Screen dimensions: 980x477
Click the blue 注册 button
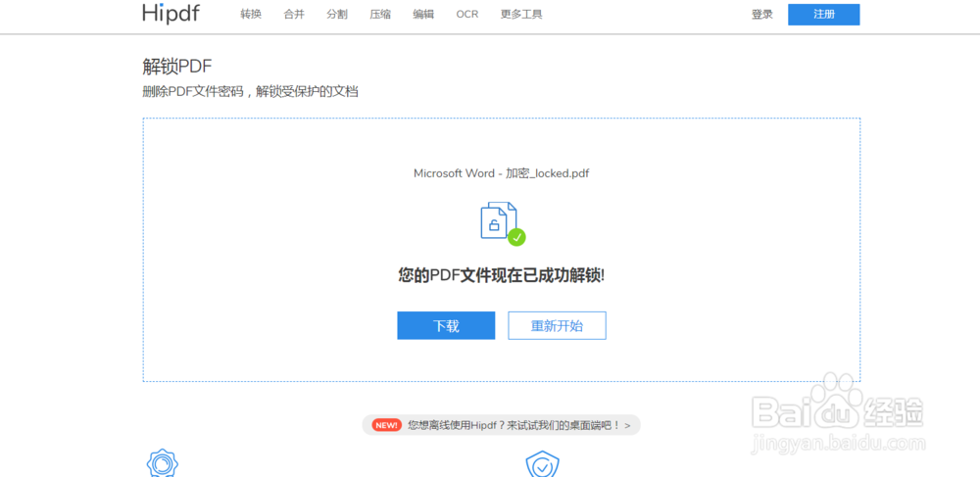click(x=824, y=15)
